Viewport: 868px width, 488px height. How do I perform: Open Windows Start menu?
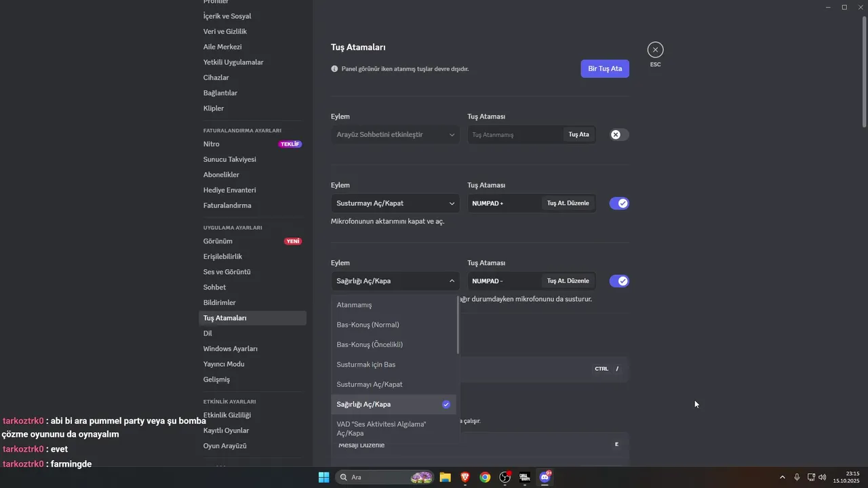[323, 477]
